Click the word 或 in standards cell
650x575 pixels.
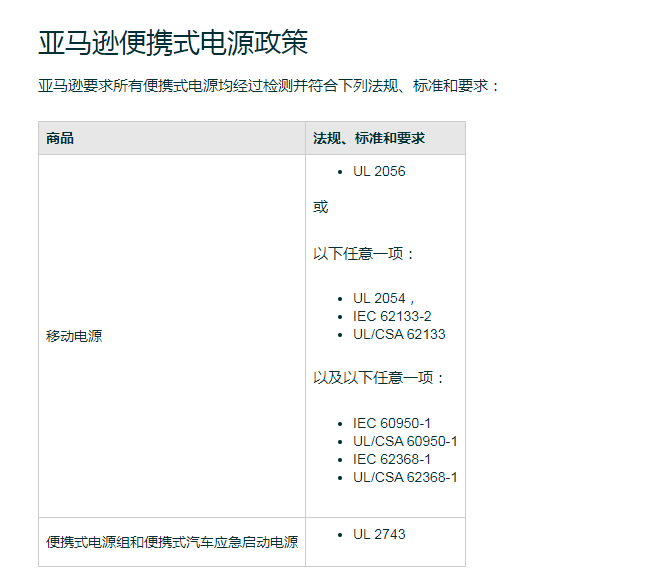320,206
